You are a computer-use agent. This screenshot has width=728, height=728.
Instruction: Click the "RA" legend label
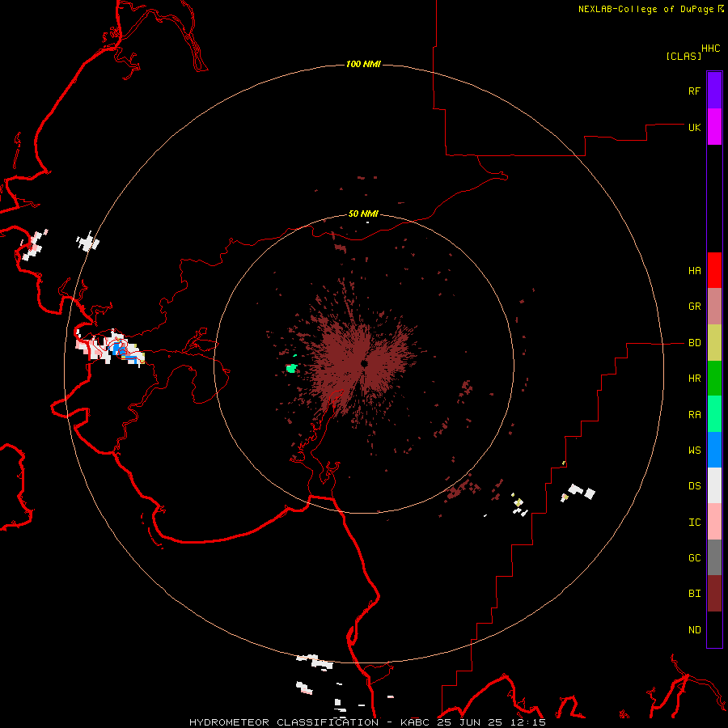click(694, 415)
